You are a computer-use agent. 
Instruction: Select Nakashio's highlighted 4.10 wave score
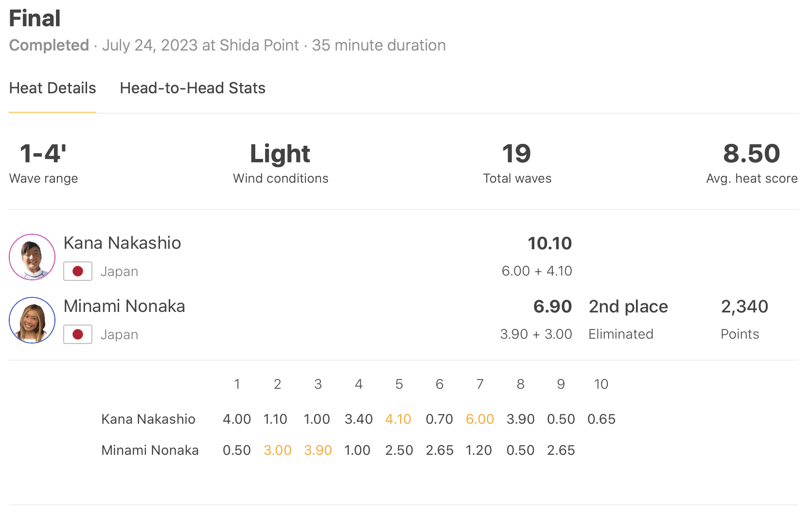pos(398,419)
